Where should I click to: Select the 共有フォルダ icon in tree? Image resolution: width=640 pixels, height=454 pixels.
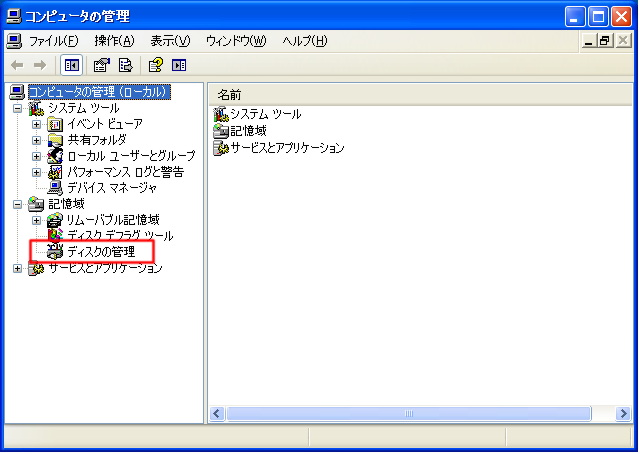pos(55,140)
